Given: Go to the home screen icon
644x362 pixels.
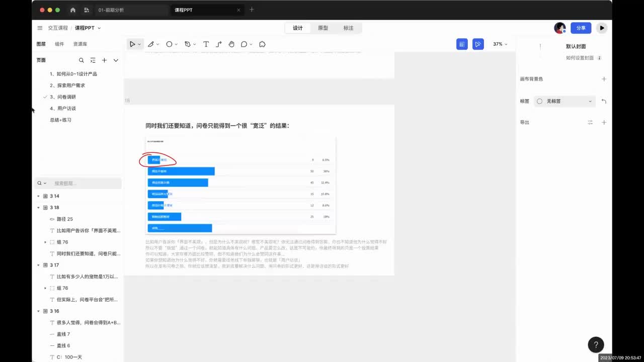Looking at the screenshot, I should (73, 10).
